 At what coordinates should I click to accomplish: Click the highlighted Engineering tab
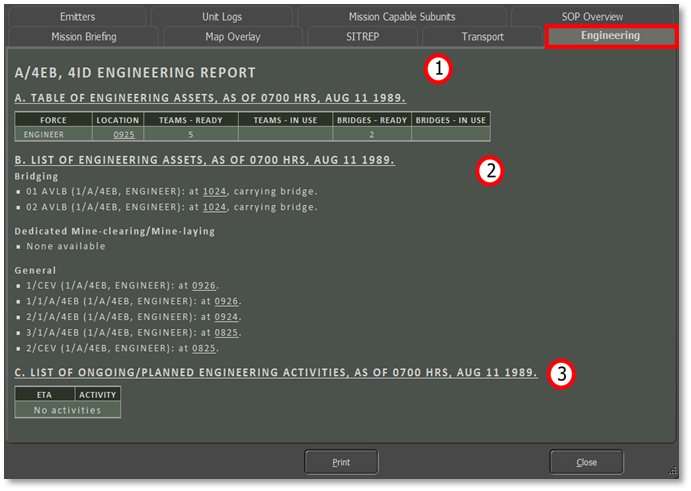[x=610, y=36]
